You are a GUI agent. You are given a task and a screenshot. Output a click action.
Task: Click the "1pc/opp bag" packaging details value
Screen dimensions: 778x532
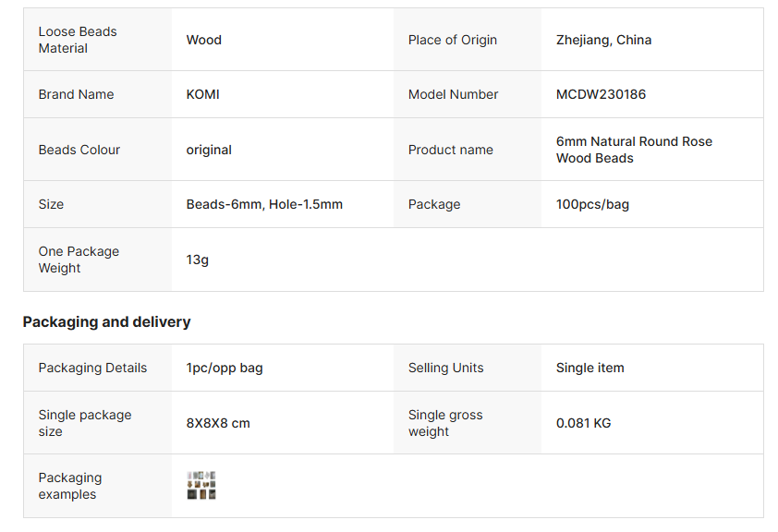pos(225,368)
